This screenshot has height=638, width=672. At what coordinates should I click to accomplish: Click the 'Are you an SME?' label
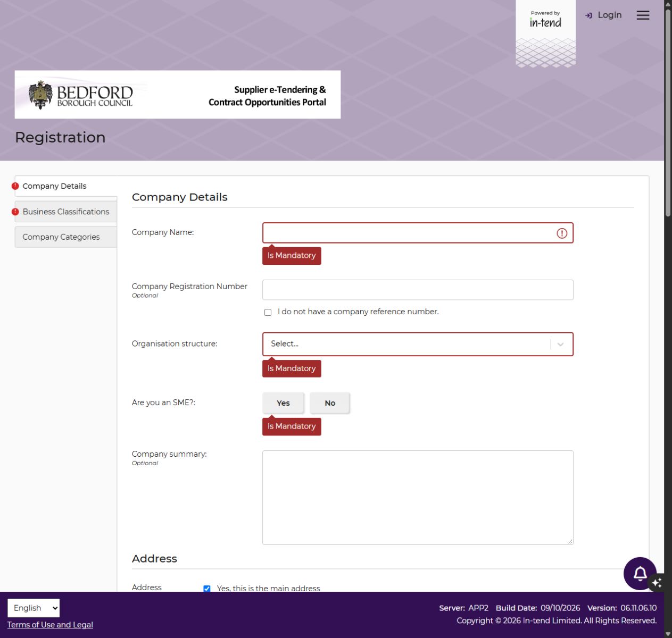(x=163, y=402)
